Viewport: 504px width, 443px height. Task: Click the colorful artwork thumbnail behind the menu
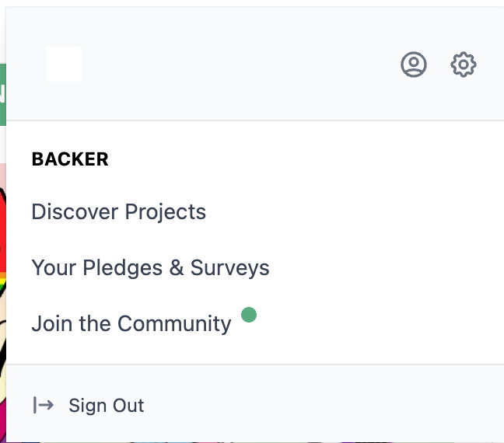click(2, 311)
